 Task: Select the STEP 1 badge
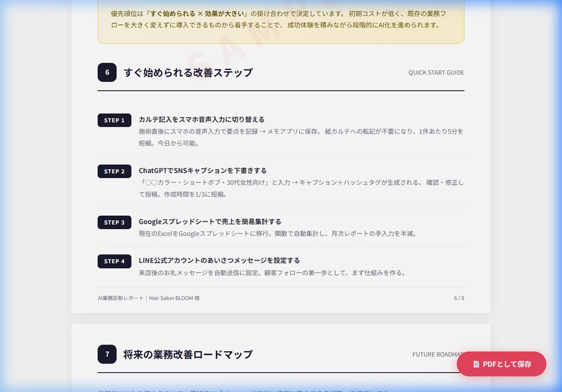(x=114, y=120)
